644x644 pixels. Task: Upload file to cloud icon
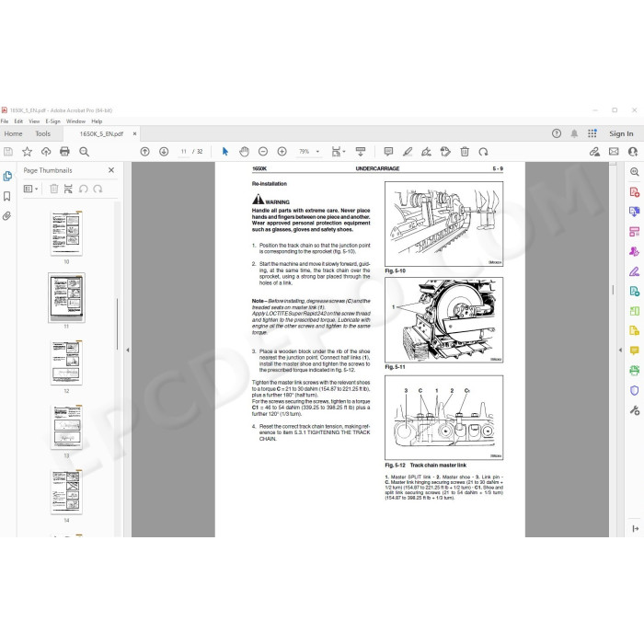(x=46, y=152)
